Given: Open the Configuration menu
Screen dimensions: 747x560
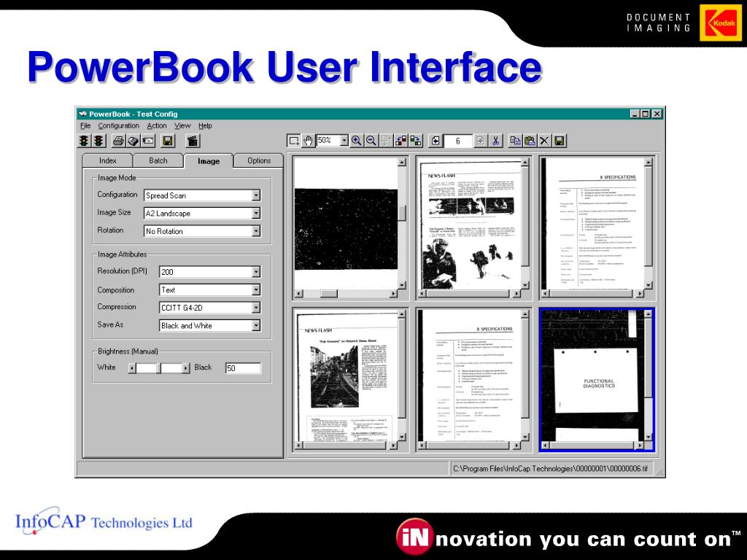Looking at the screenshot, I should pyautogui.click(x=119, y=125).
